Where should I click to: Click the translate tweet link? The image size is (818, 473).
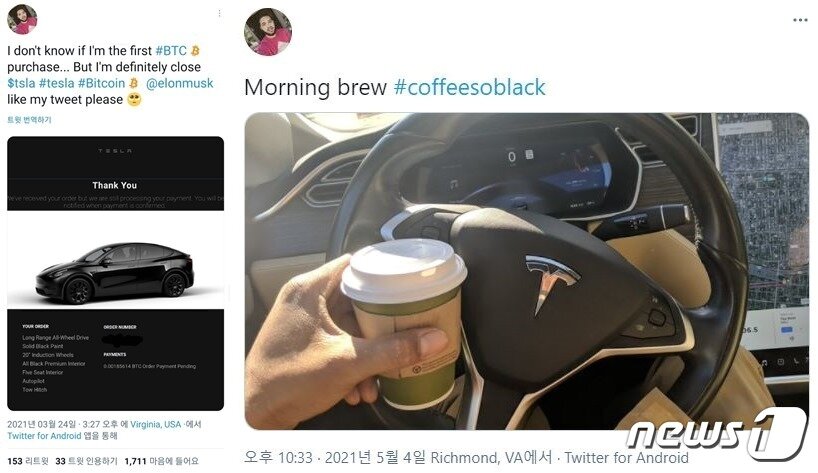[x=29, y=120]
